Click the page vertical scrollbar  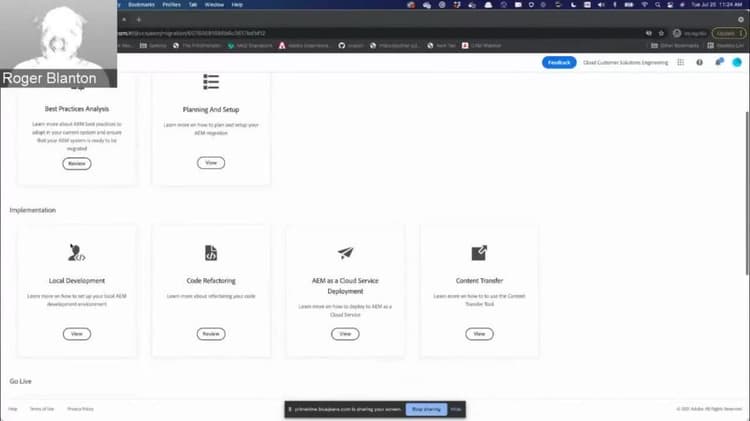pos(747,193)
